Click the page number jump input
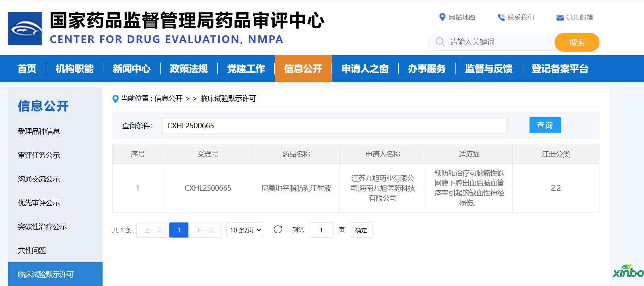Image resolution: width=644 pixels, height=286 pixels. tap(321, 230)
